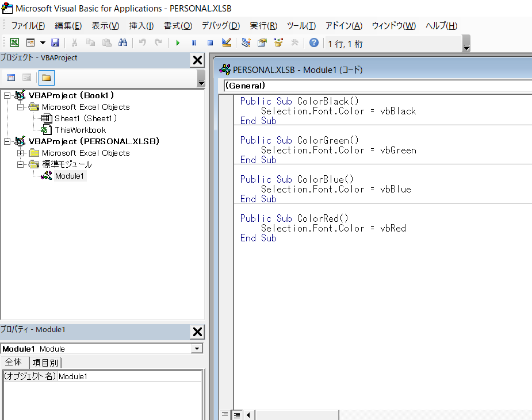The image size is (532, 420).
Task: Open the Module1 object dropdown in Properties
Action: (197, 349)
